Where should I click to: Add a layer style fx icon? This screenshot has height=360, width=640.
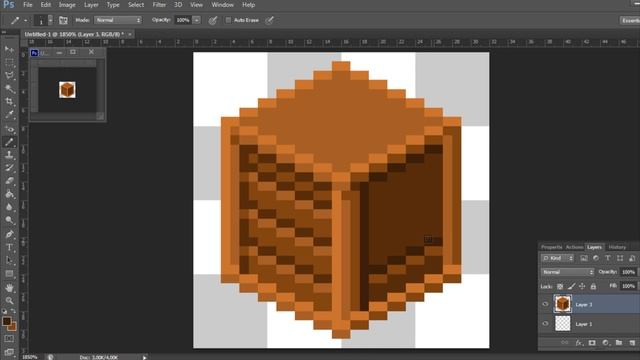point(579,343)
